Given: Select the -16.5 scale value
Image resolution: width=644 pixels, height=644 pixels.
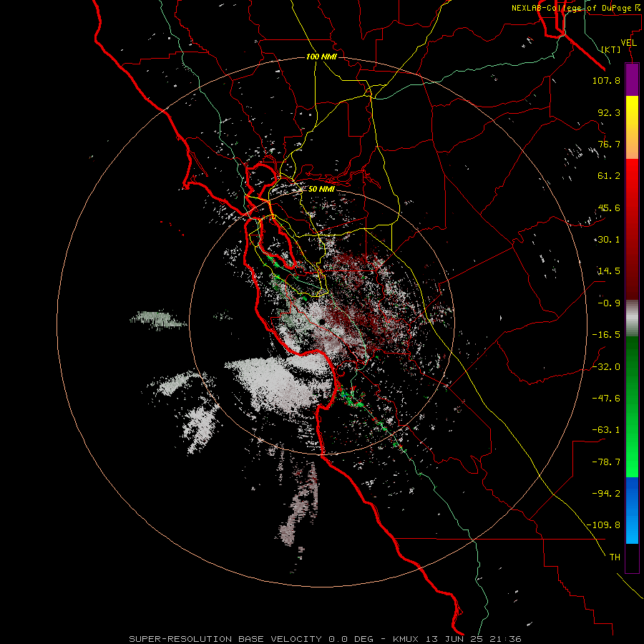Looking at the screenshot, I should pyautogui.click(x=606, y=335).
